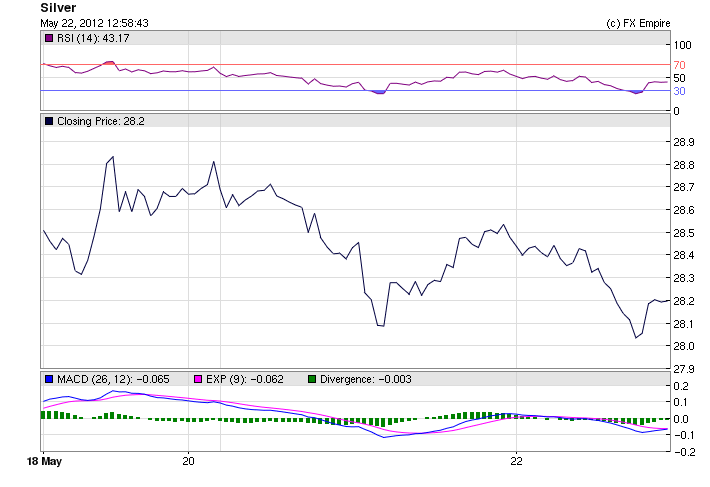
Task: Click the 'RSI (14): 43.17' label
Action: [x=93, y=38]
